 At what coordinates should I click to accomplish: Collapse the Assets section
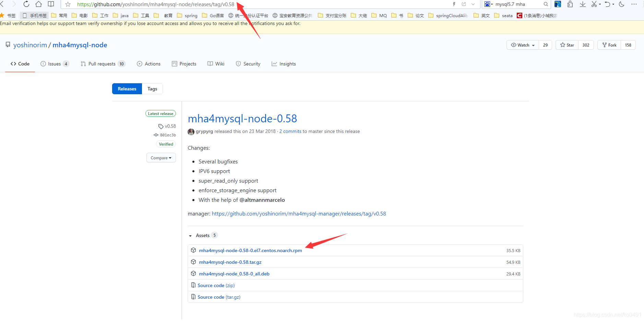tap(203, 235)
